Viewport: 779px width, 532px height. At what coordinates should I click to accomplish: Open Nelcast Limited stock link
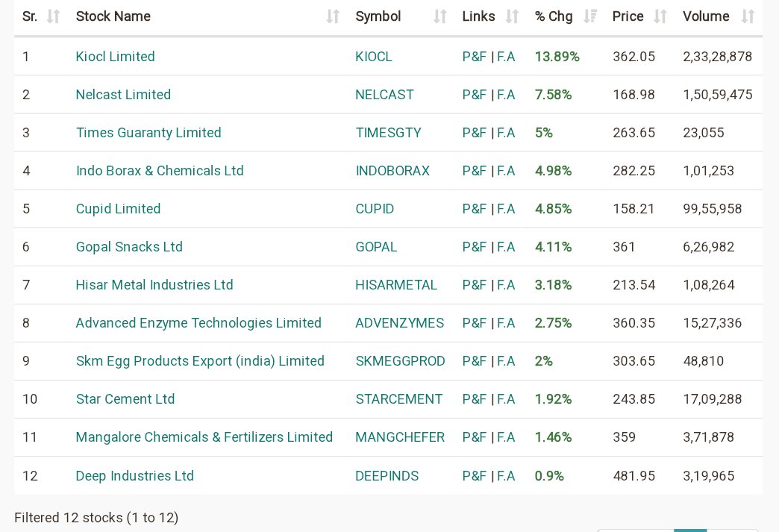(123, 94)
